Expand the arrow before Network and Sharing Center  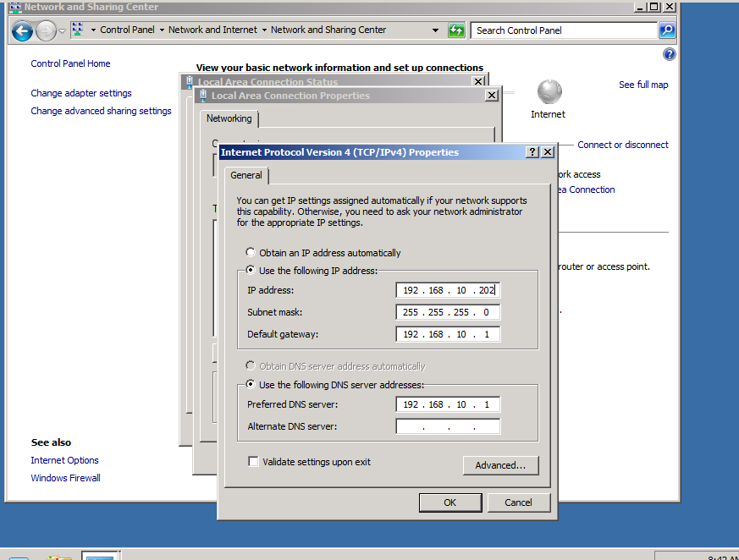264,30
